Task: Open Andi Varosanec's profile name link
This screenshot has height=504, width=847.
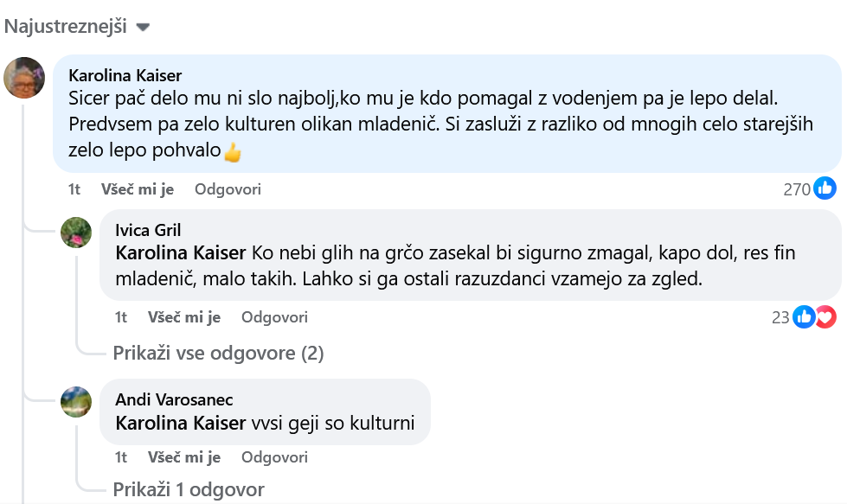Action: point(174,399)
